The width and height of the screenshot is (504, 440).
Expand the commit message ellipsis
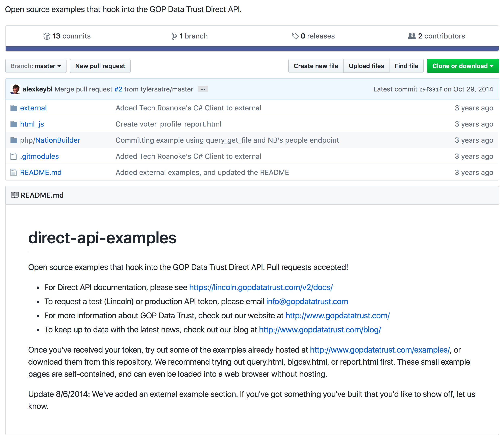(x=203, y=89)
